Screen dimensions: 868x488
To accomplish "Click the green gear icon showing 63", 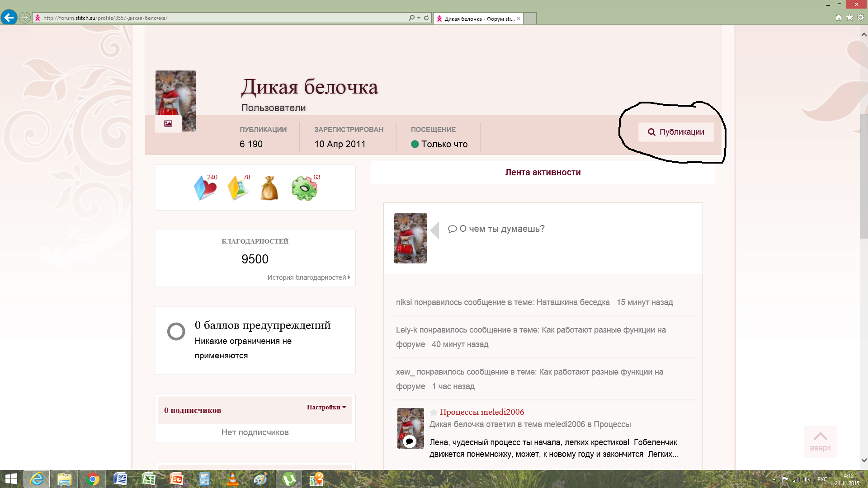I will point(304,188).
